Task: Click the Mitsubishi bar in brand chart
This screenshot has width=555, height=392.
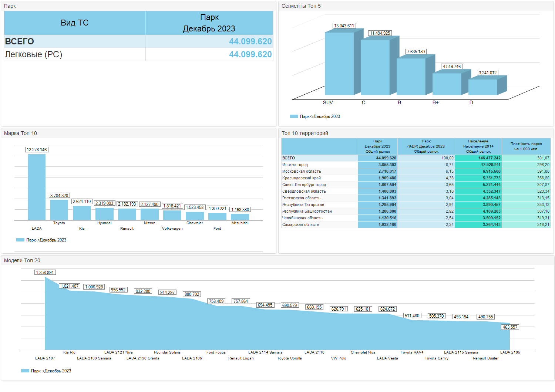Action: [240, 217]
